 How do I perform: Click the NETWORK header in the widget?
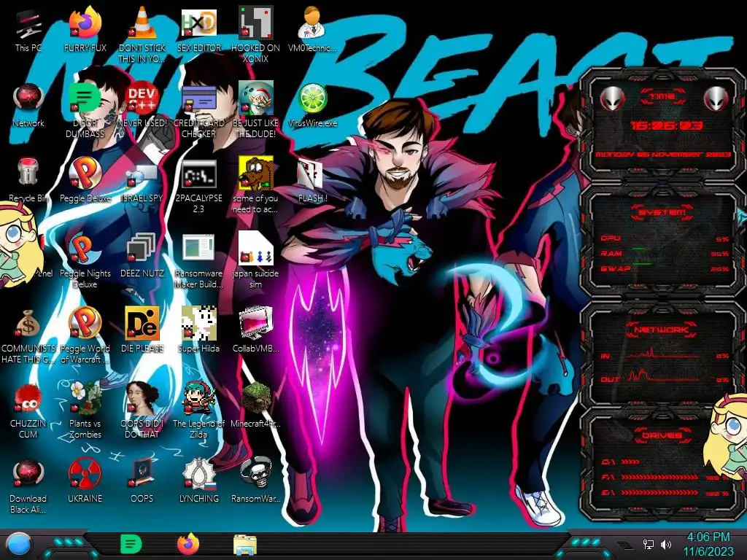click(661, 330)
